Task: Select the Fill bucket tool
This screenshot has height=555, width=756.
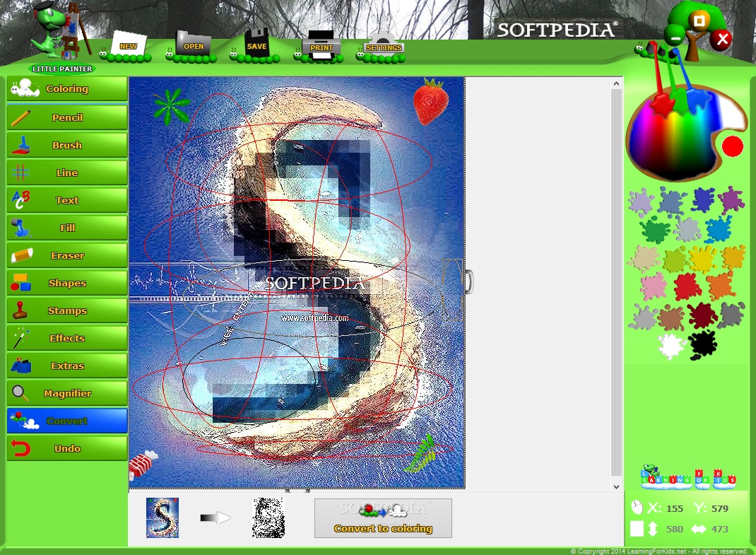Action: coord(67,228)
